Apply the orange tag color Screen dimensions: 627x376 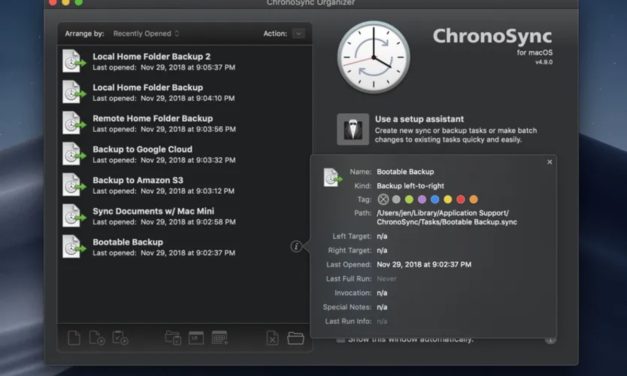(x=473, y=199)
